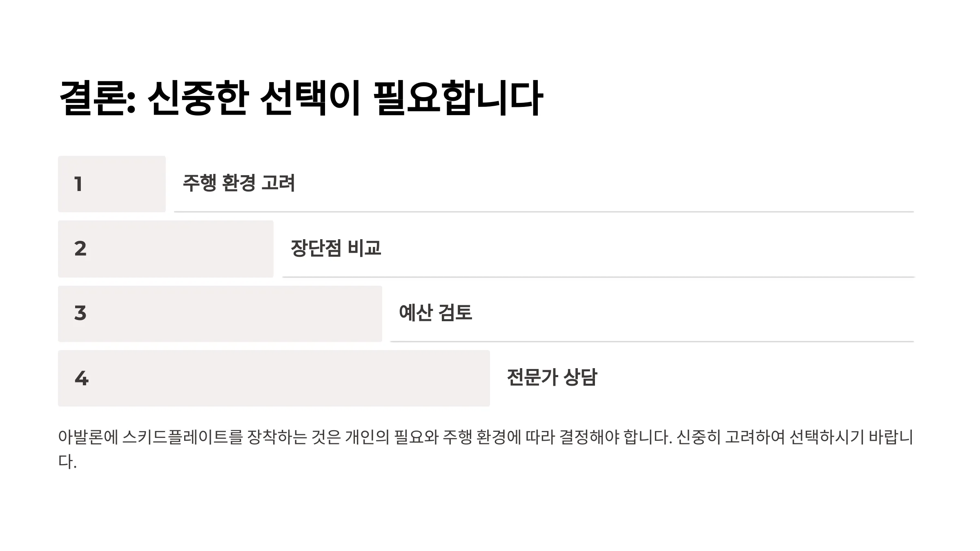The width and height of the screenshot is (980, 551).
Task: Click the digit 3 inside third block
Action: (x=80, y=313)
